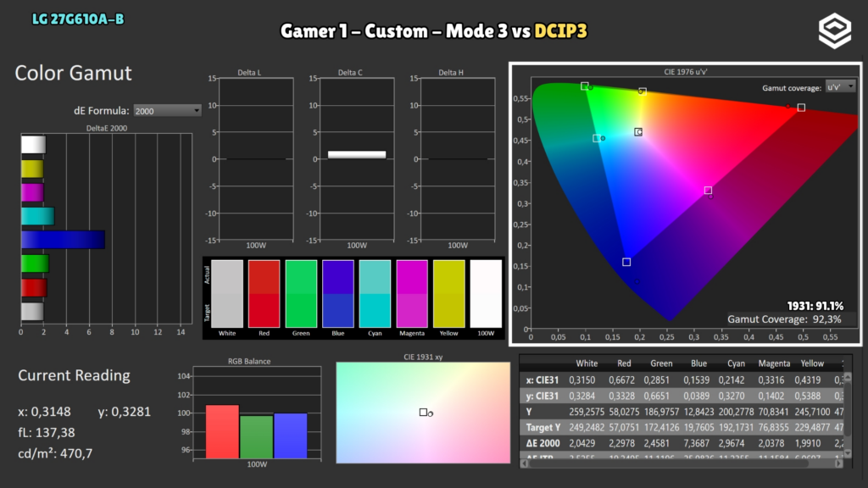Click the Blue column header in table
Screen dimensions: 868x488
click(698, 363)
